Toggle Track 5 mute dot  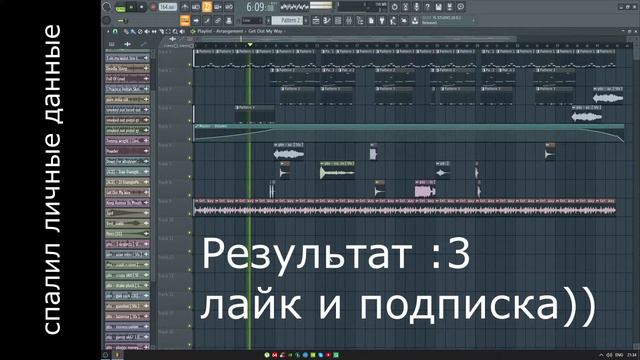(x=189, y=139)
